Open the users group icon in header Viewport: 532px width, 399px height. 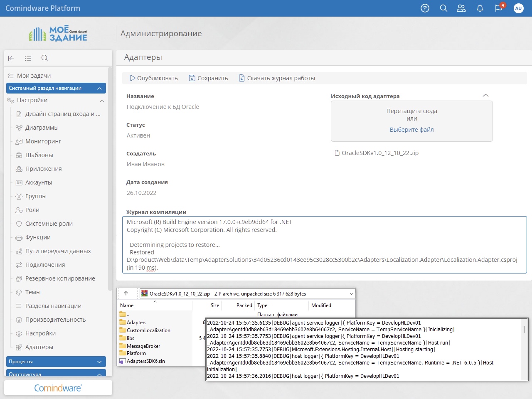click(461, 8)
